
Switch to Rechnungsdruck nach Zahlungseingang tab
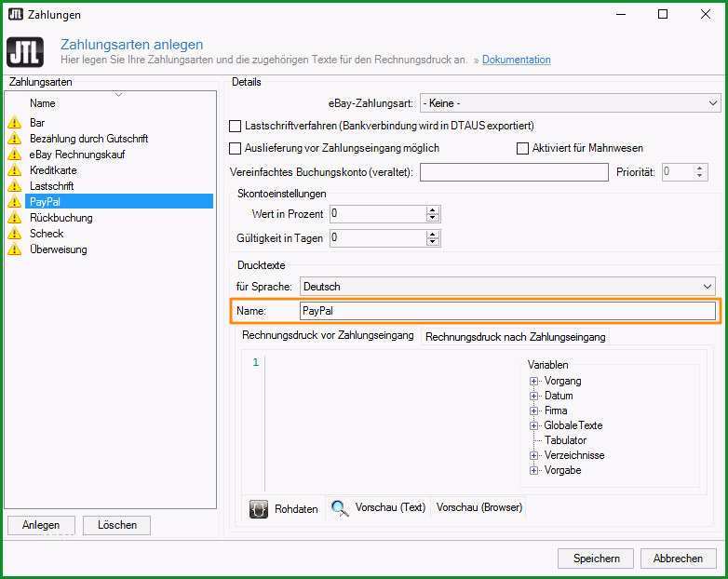(x=516, y=337)
